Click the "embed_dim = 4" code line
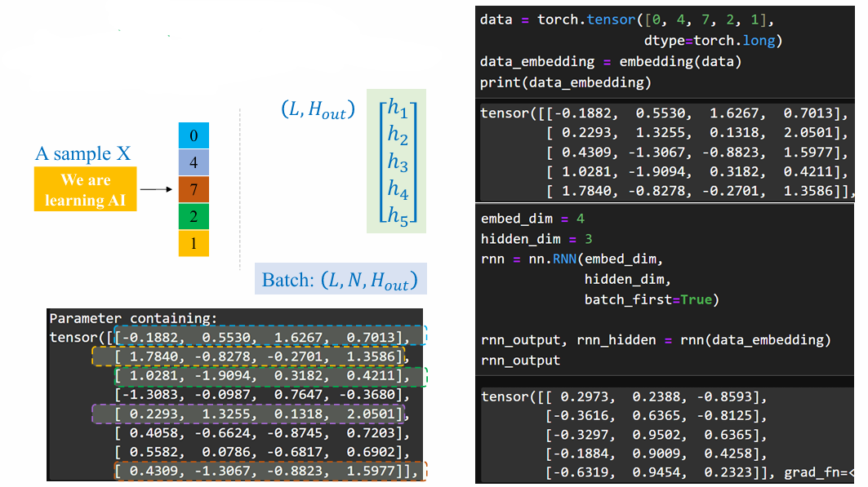This screenshot has width=868, height=487. [532, 219]
